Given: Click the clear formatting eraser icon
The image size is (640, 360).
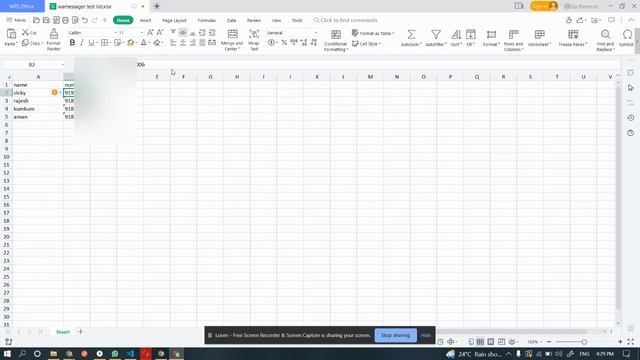Looking at the screenshot, I should click(x=157, y=42).
